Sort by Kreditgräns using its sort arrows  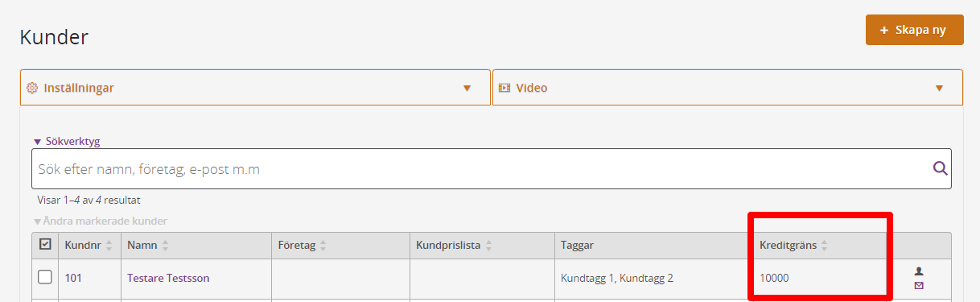824,246
